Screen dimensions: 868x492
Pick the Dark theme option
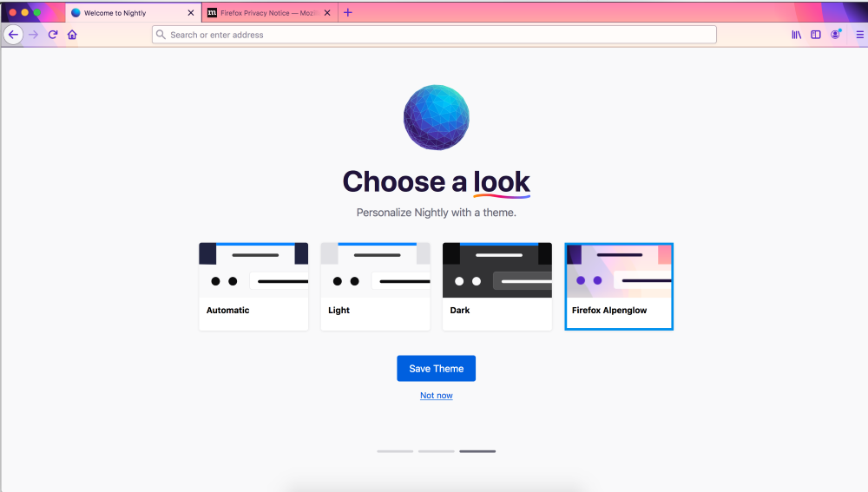point(497,286)
